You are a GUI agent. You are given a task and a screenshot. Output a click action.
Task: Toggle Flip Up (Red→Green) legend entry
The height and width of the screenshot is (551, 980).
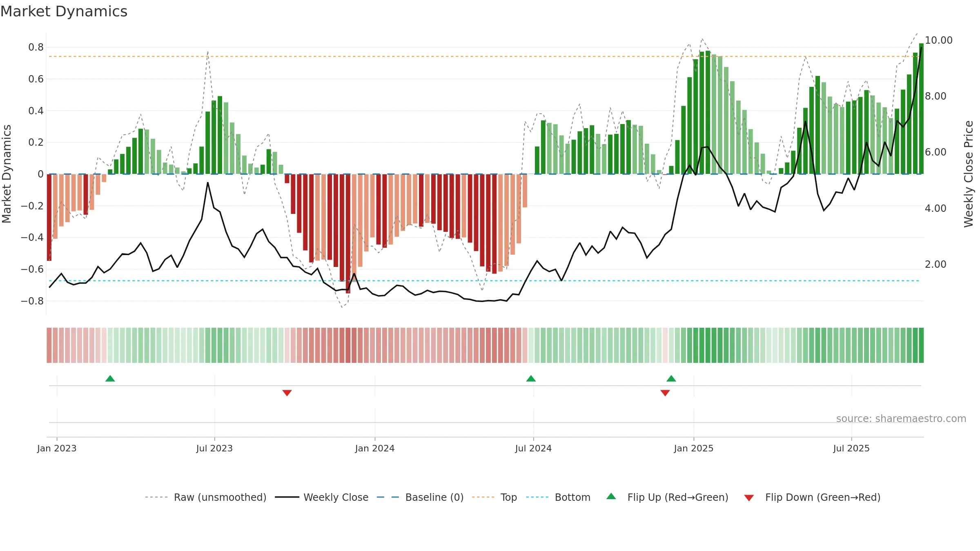coord(667,497)
